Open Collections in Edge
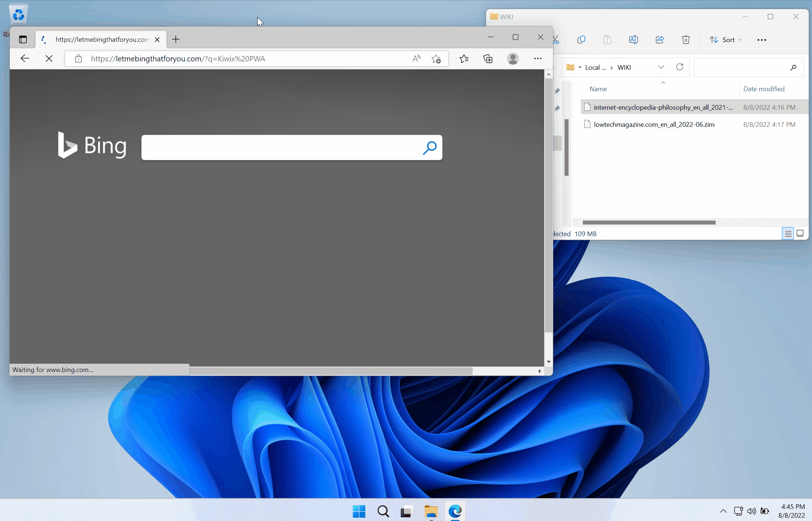Viewport: 812px width, 521px height. [488, 58]
